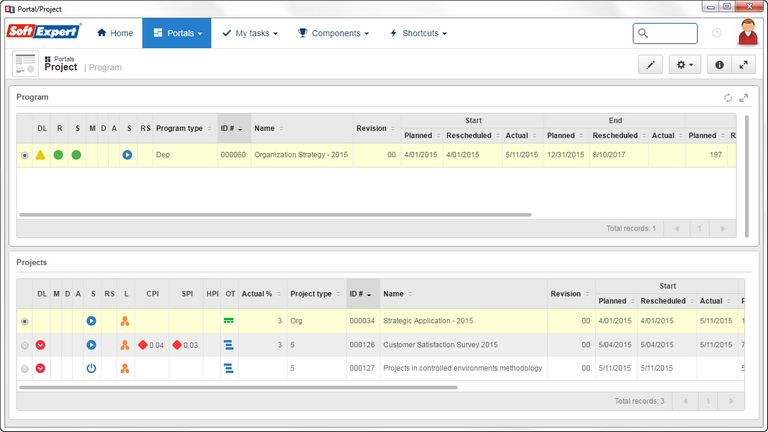
Task: Click the help question mark icon
Action: point(717,33)
